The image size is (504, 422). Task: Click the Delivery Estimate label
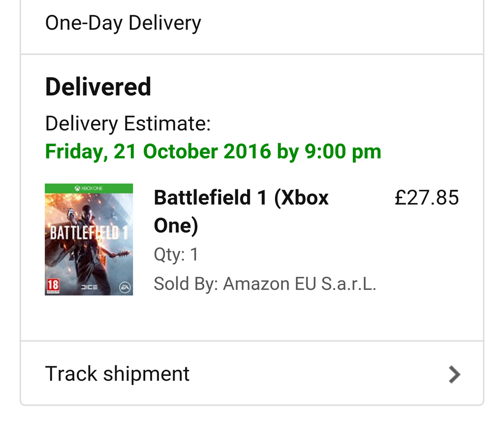pyautogui.click(x=127, y=123)
